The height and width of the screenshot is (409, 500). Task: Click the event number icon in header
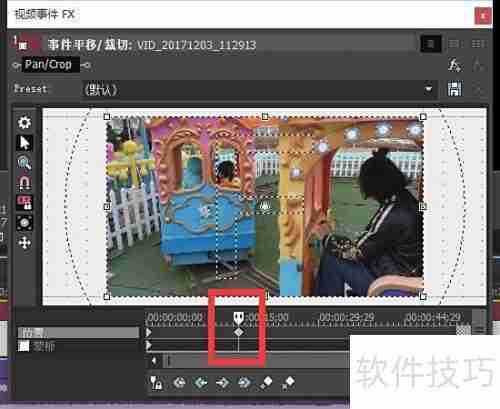(21, 43)
